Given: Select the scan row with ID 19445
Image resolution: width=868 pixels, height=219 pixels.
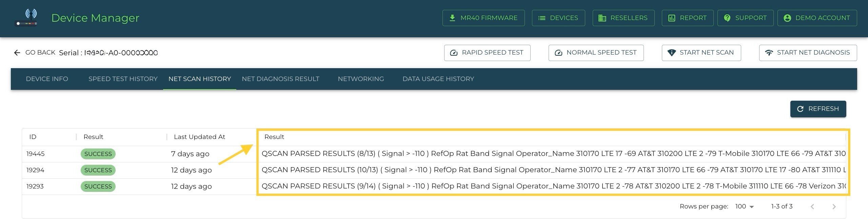Looking at the screenshot, I should [36, 154].
